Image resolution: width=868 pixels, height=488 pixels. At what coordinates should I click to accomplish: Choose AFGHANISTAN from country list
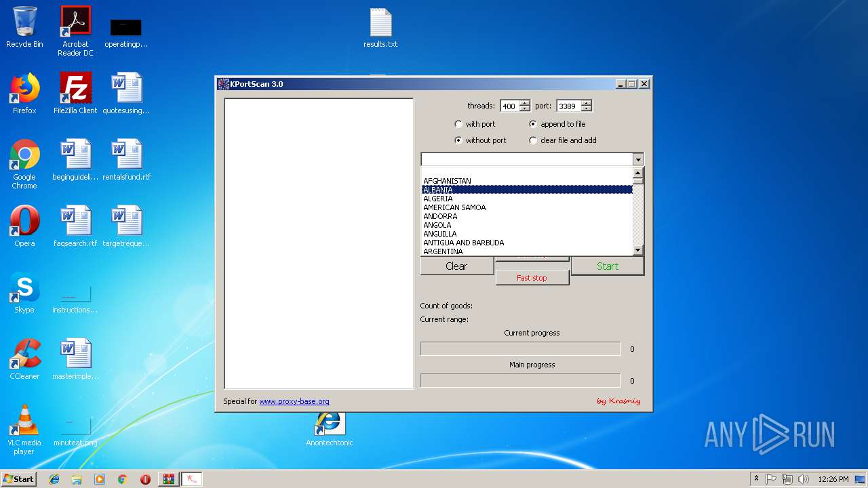(527, 181)
